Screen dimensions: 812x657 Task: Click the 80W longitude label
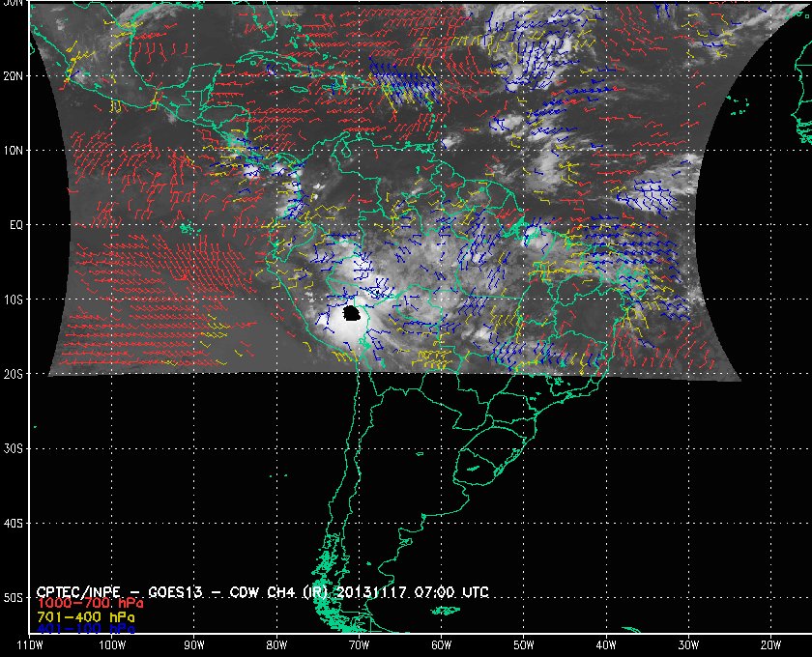(276, 645)
